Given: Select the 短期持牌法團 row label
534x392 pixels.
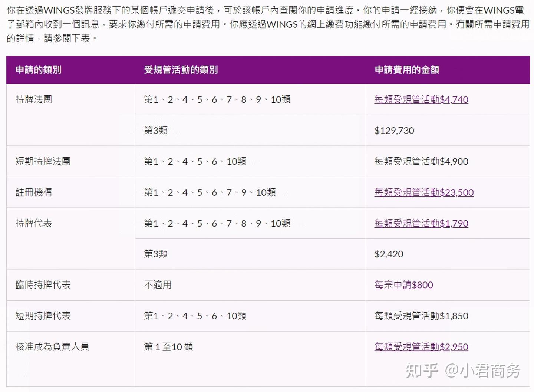Looking at the screenshot, I should coord(43,161).
